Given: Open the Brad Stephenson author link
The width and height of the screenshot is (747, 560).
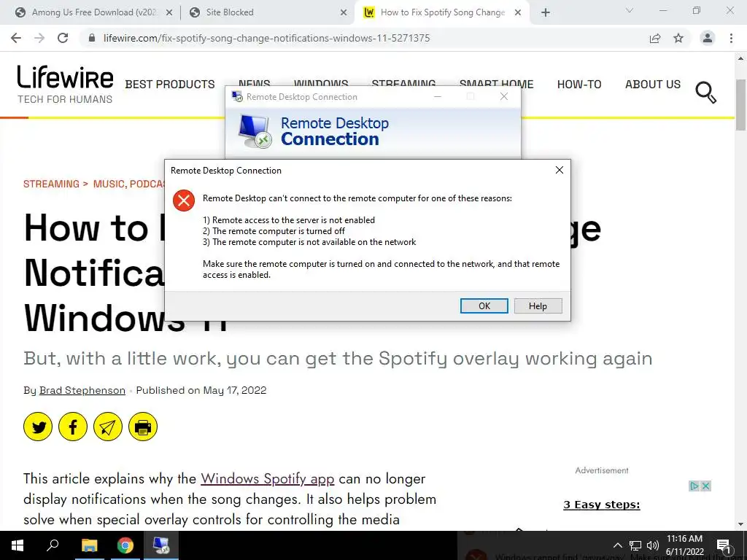Looking at the screenshot, I should pyautogui.click(x=82, y=391).
